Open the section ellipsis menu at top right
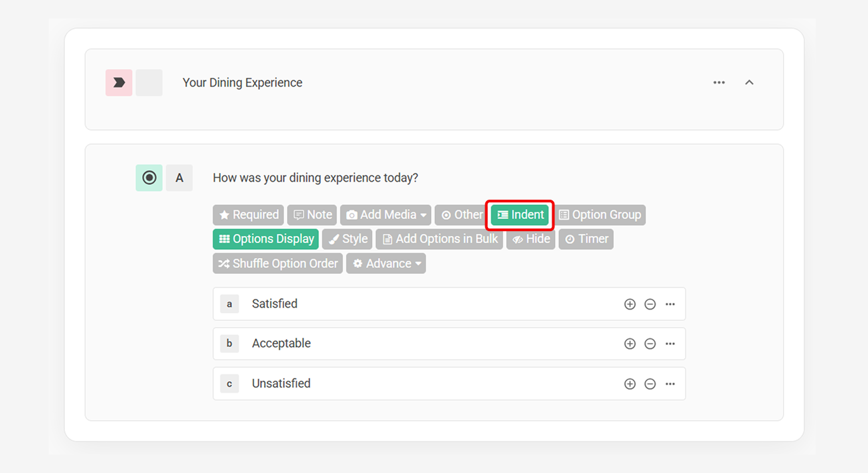 tap(719, 82)
